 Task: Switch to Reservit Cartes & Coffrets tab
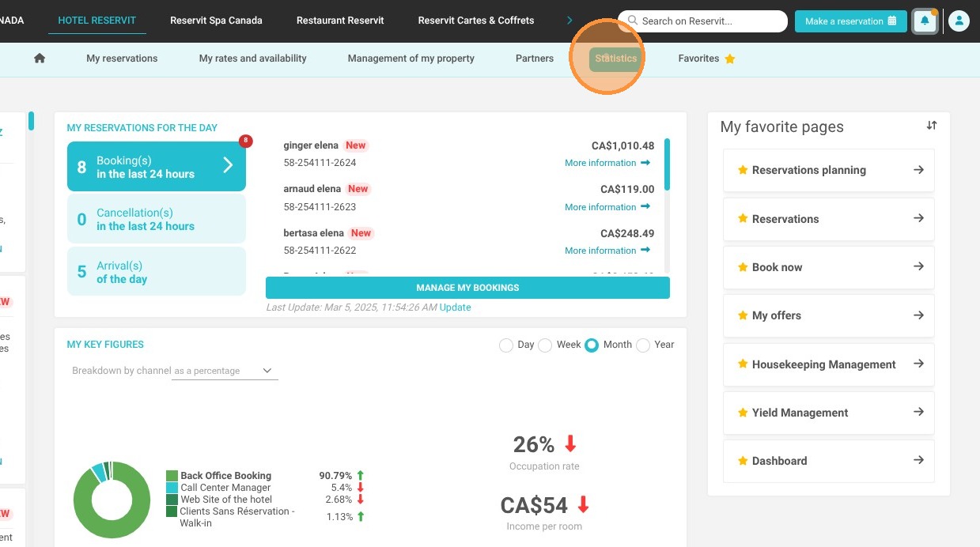point(476,21)
